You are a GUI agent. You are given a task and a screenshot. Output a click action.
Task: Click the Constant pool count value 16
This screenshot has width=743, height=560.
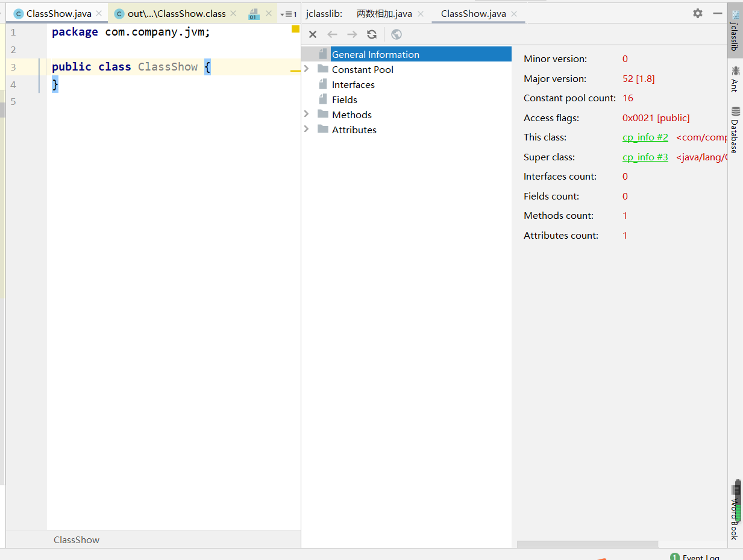[x=628, y=98]
